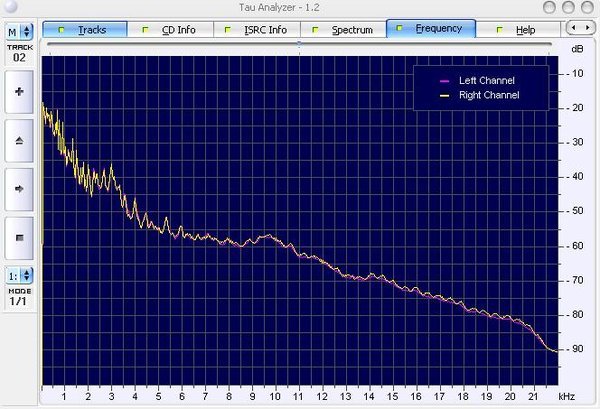Click the green indicator on Help tab
600x409 pixels.
coord(499,29)
